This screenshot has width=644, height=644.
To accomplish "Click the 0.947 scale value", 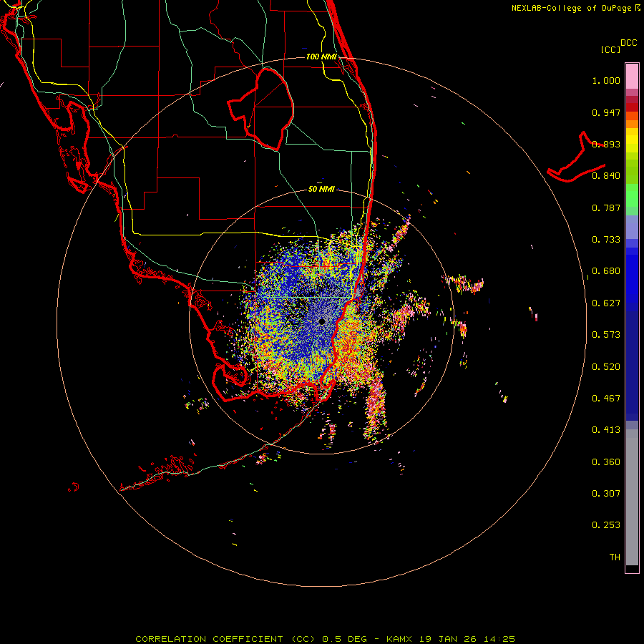I will [606, 112].
